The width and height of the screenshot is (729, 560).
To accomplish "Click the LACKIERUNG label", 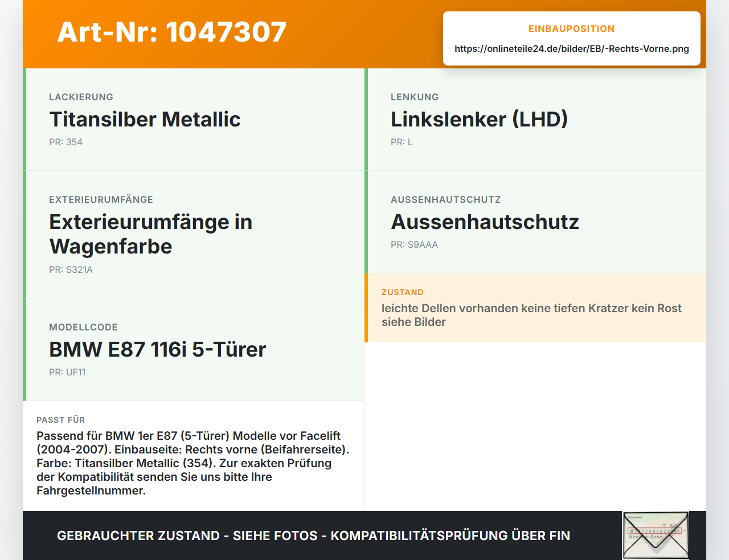I will (81, 97).
